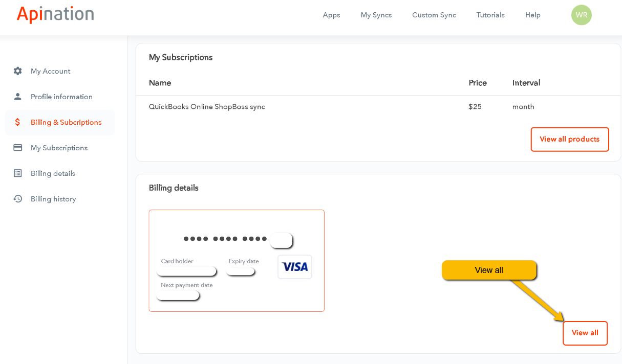Click View all button in Billing details
The width and height of the screenshot is (622, 364).
click(x=585, y=333)
